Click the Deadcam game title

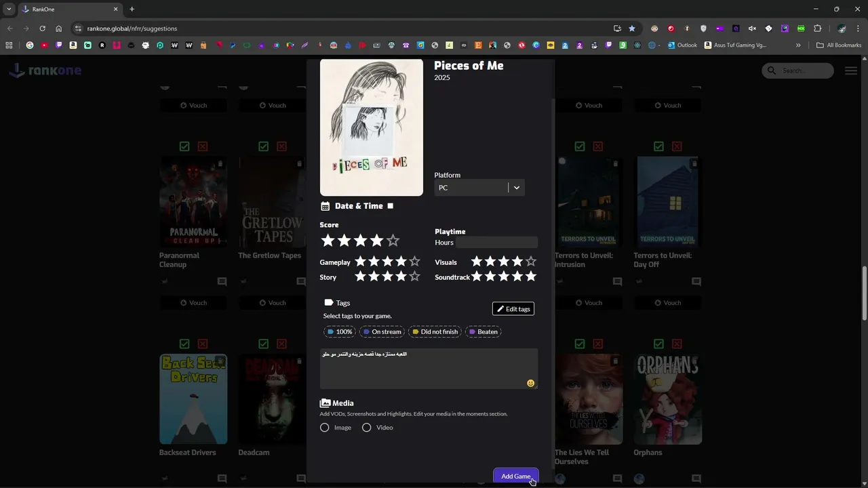254,453
